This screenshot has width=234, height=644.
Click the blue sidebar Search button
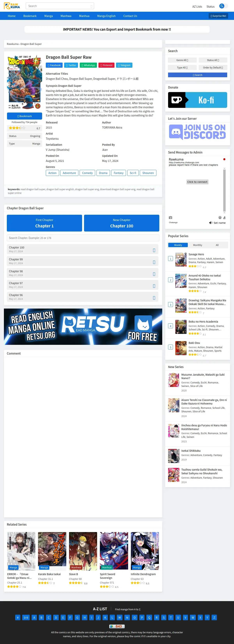tap(198, 75)
